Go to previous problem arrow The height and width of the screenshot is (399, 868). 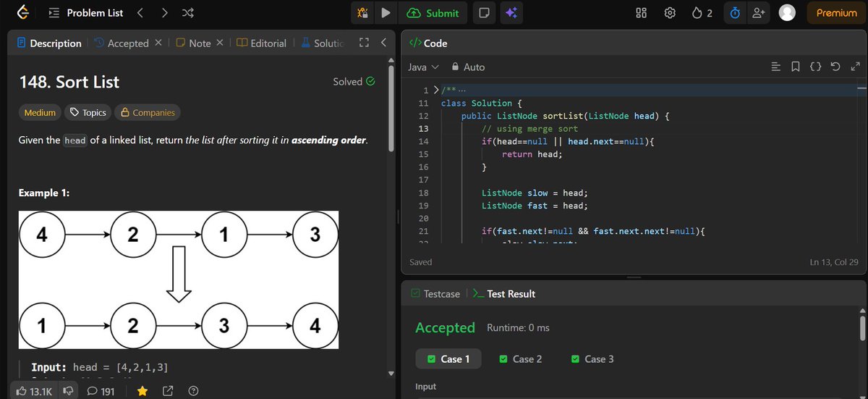click(x=140, y=13)
